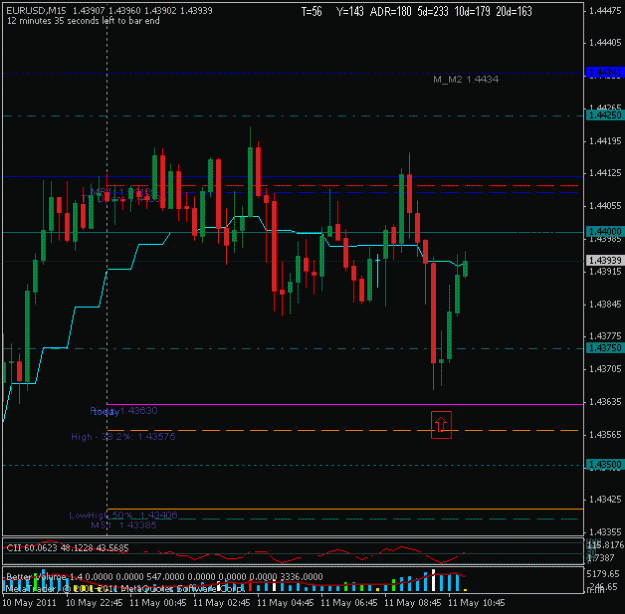Click the 10d=179 range value
Image resolution: width=625 pixels, height=614 pixels.
tap(472, 12)
